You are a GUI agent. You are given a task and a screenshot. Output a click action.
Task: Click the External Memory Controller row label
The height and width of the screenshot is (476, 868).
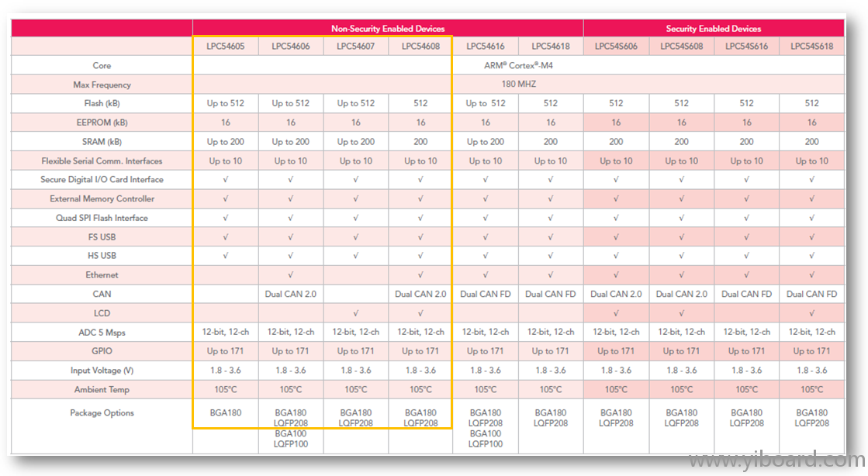coord(102,198)
